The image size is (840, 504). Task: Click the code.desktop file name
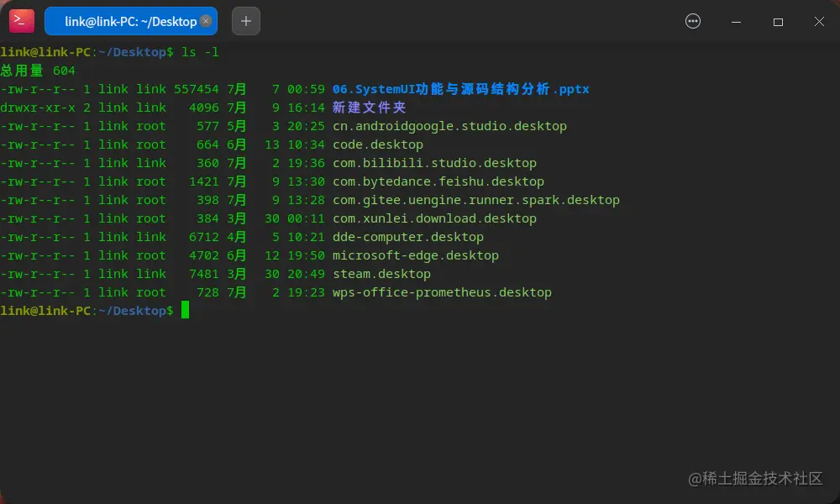(x=378, y=144)
